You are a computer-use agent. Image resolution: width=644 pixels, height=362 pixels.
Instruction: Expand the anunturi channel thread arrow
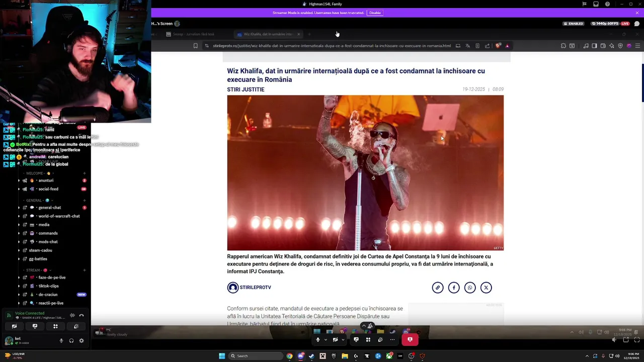point(19,180)
